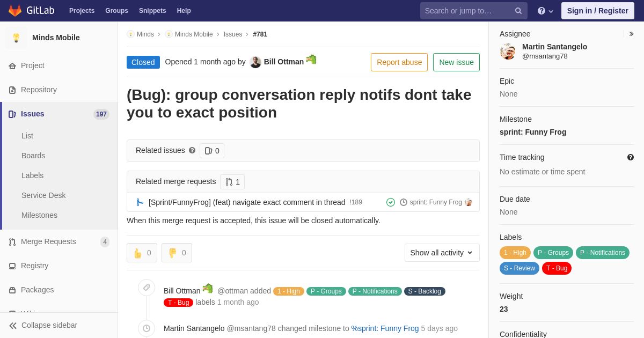Click the search magnifier icon
Image resolution: width=644 pixels, height=338 pixels.
(x=518, y=11)
